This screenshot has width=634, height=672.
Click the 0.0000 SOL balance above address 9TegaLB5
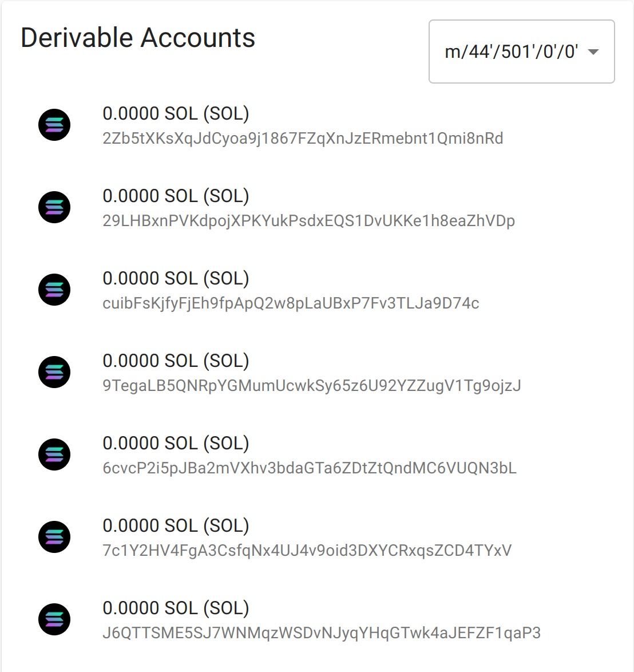[176, 361]
